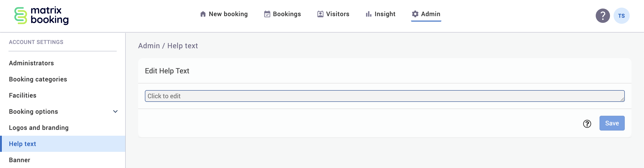Viewport: 644px width, 168px height.
Task: Go to the Insight tab
Action: pos(385,14)
